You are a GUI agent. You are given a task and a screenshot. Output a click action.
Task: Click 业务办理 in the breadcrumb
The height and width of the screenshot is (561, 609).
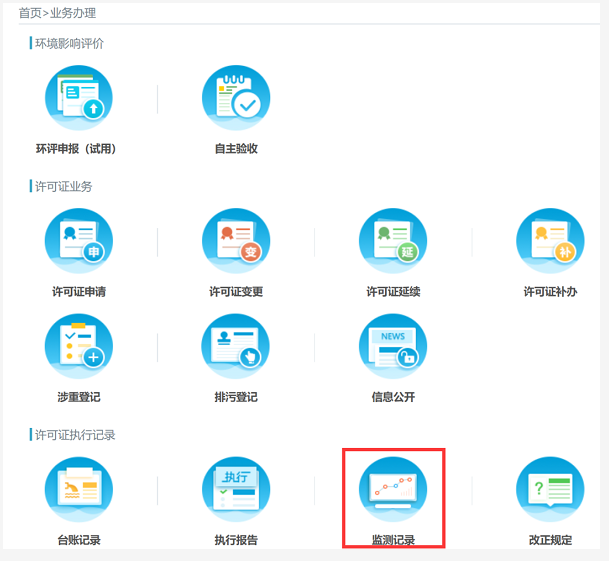click(x=72, y=13)
